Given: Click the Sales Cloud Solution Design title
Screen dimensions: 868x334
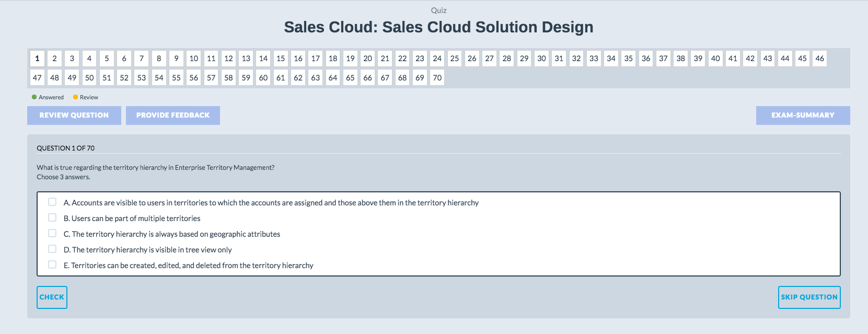Looking at the screenshot, I should [x=438, y=27].
